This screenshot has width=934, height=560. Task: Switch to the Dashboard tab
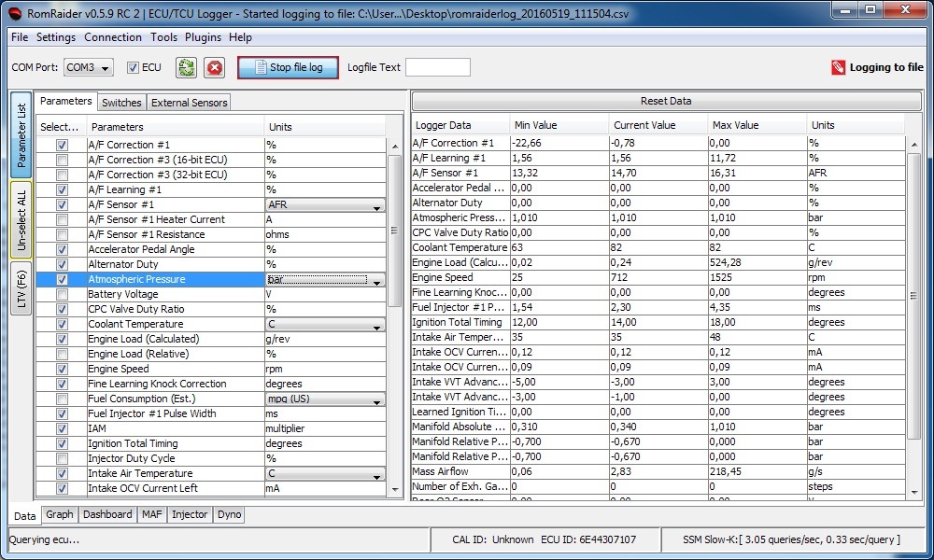[107, 514]
